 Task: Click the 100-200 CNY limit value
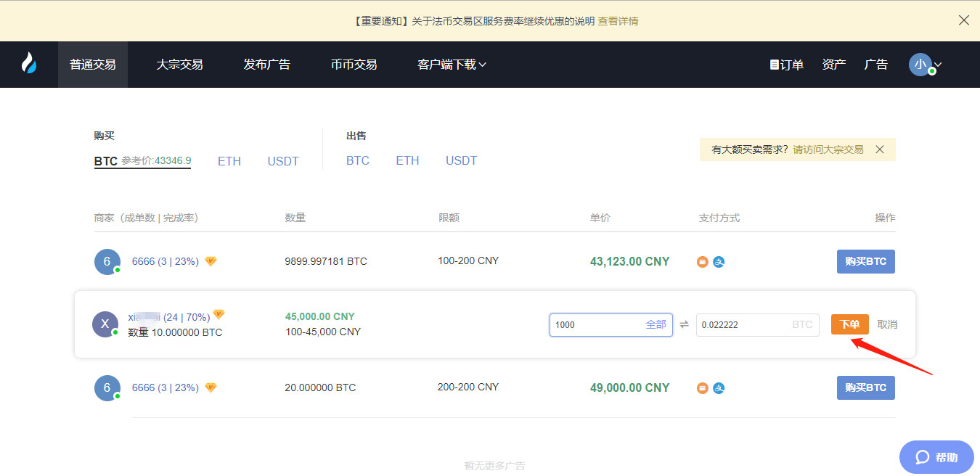click(x=468, y=260)
